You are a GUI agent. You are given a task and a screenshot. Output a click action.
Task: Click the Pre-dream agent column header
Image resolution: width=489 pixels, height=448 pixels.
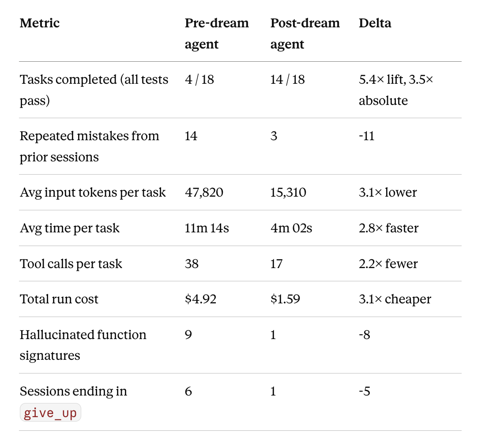(x=216, y=34)
